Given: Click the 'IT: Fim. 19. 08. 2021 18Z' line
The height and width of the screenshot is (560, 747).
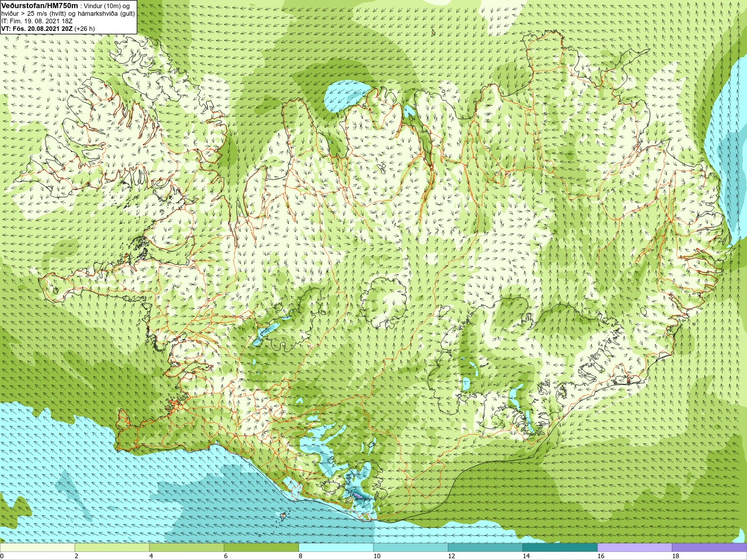Looking at the screenshot, I should (x=37, y=21).
